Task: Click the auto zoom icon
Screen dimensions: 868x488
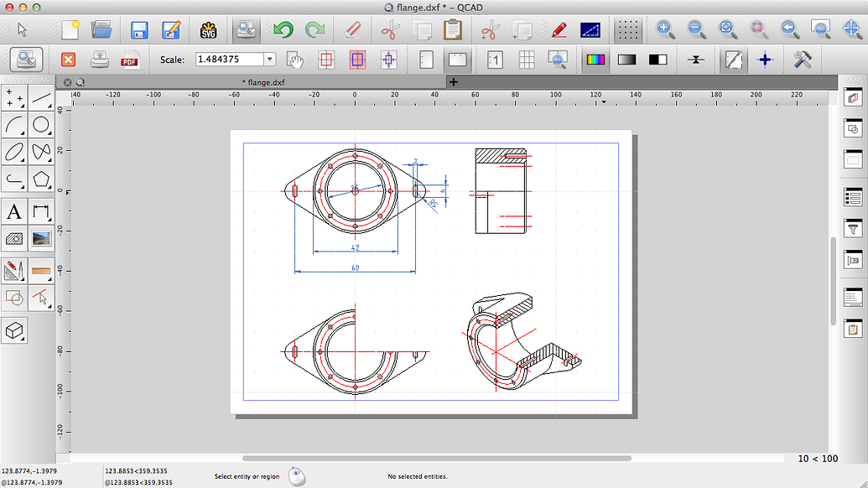Action: (727, 29)
